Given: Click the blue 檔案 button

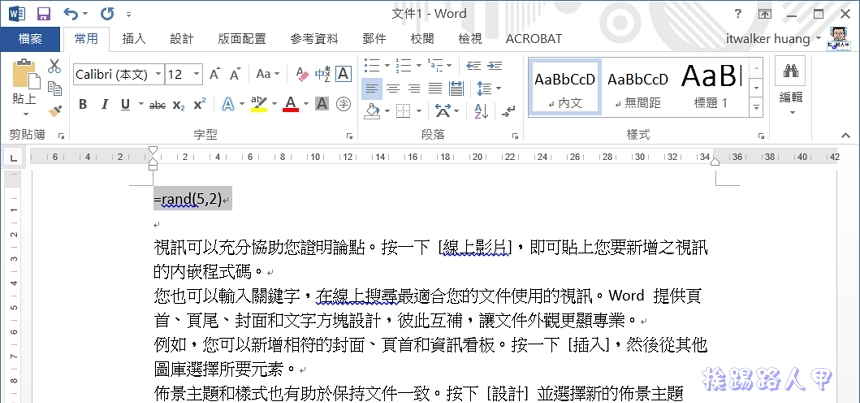Looking at the screenshot, I should click(x=30, y=39).
